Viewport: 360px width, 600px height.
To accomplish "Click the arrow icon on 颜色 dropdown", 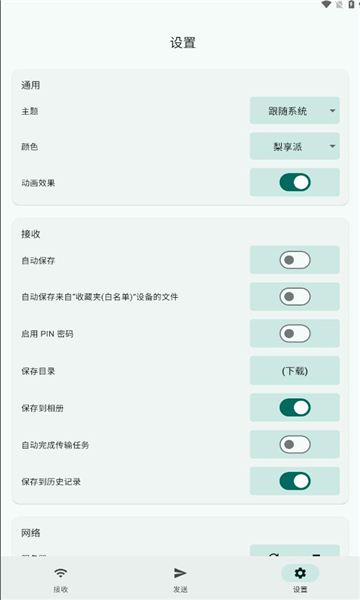I will pyautogui.click(x=332, y=146).
